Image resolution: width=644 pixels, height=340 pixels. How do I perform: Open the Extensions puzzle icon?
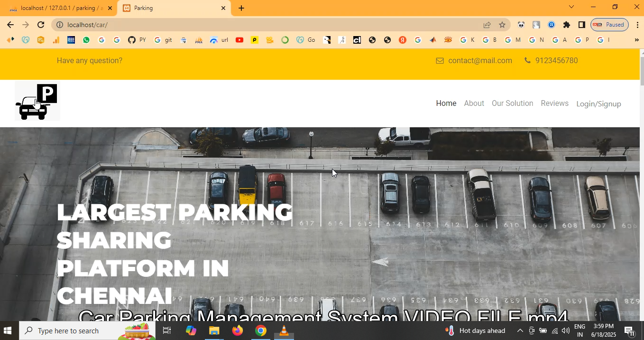(x=567, y=25)
